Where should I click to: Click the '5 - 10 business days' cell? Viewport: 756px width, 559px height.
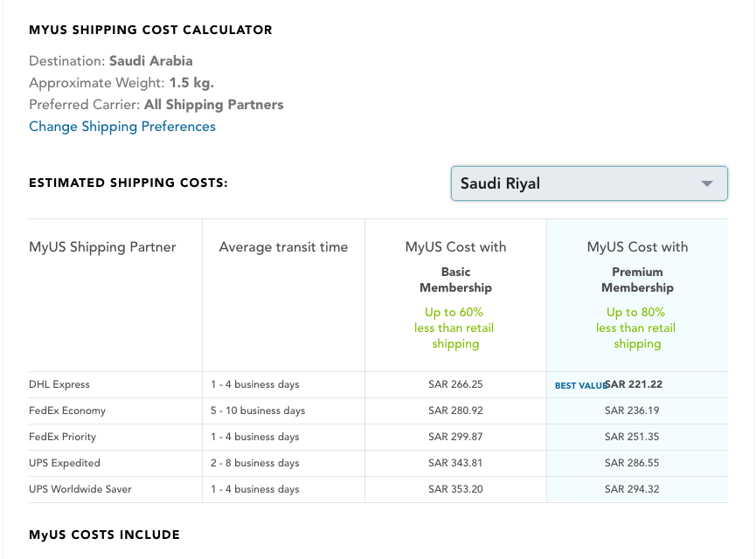tap(258, 411)
